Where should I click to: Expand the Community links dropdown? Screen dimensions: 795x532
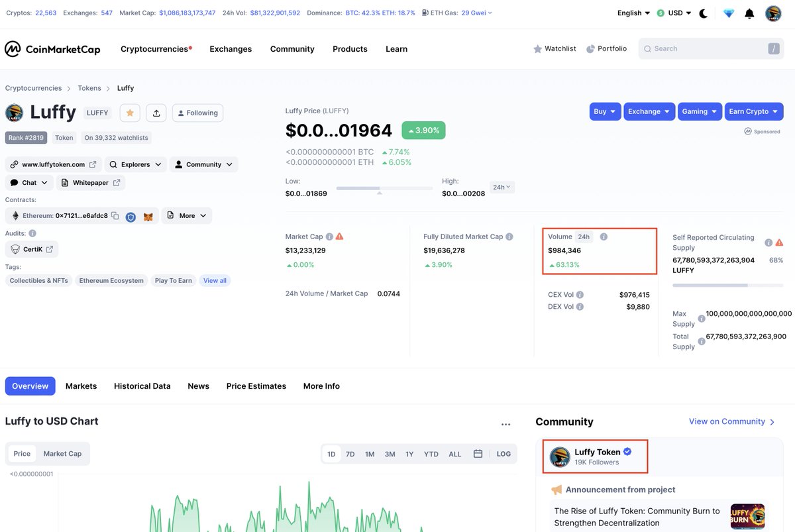(203, 164)
